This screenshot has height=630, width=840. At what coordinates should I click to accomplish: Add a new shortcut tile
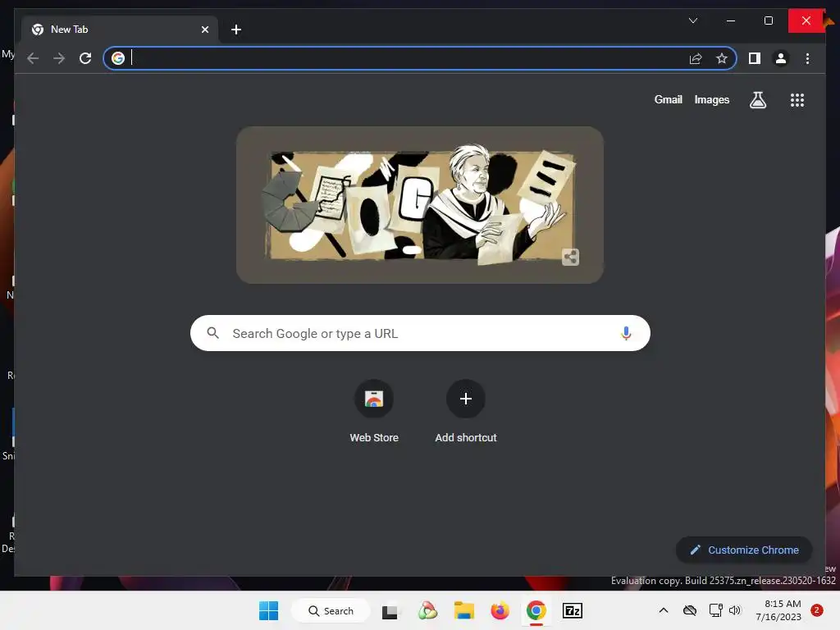pos(466,412)
